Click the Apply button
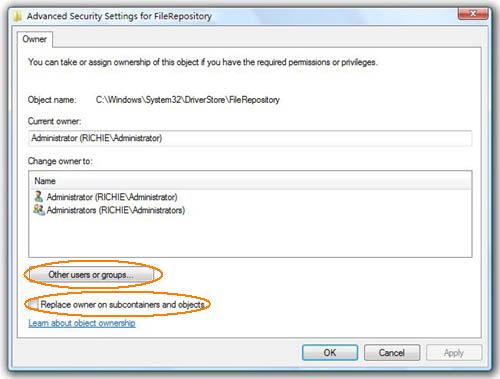The width and height of the screenshot is (500, 379). 454,353
